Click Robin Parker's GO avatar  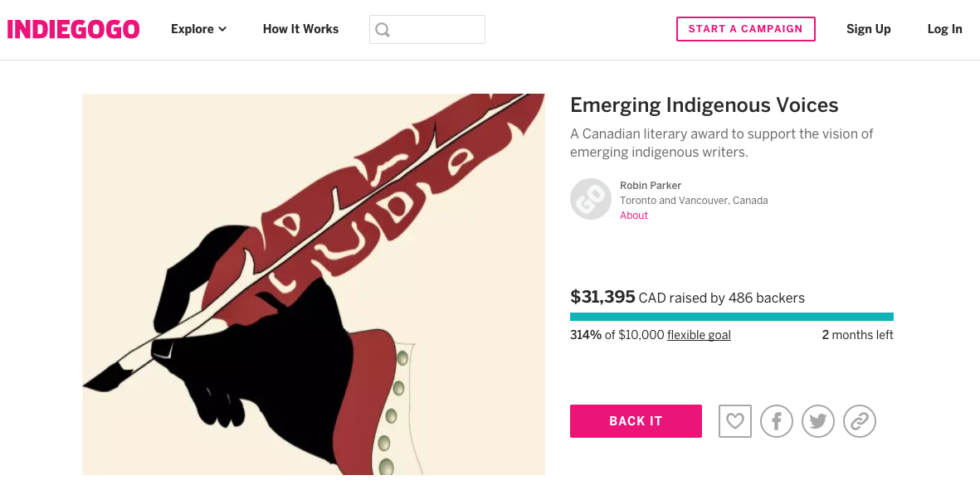coord(591,199)
